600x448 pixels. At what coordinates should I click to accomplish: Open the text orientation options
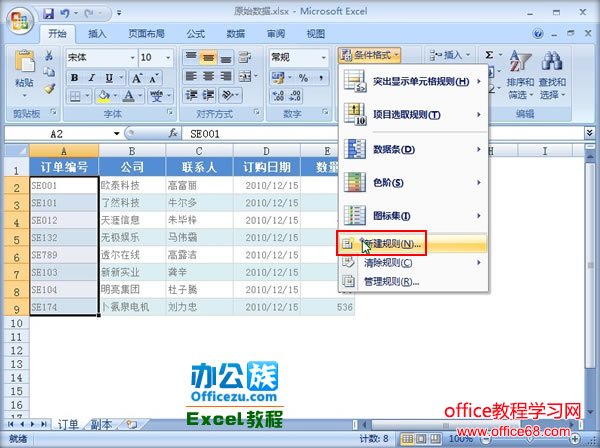pos(228,95)
